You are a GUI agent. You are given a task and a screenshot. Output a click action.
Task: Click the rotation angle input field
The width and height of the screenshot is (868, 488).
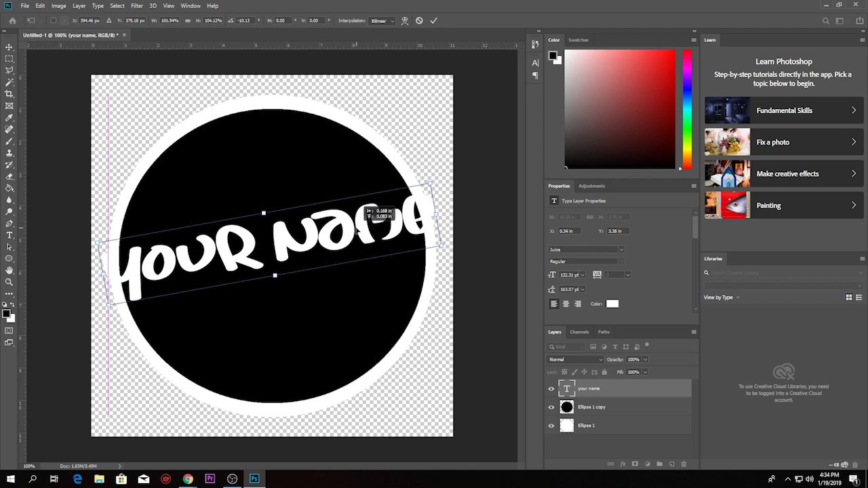245,20
